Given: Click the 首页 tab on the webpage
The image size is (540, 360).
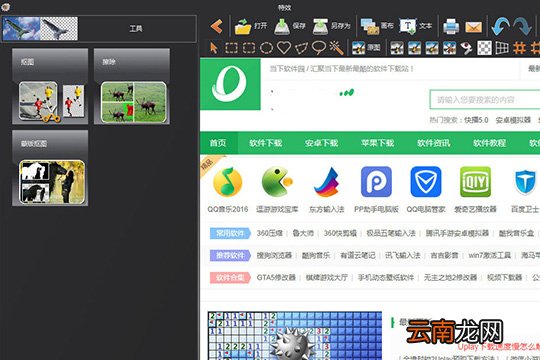Looking at the screenshot, I should tap(218, 143).
